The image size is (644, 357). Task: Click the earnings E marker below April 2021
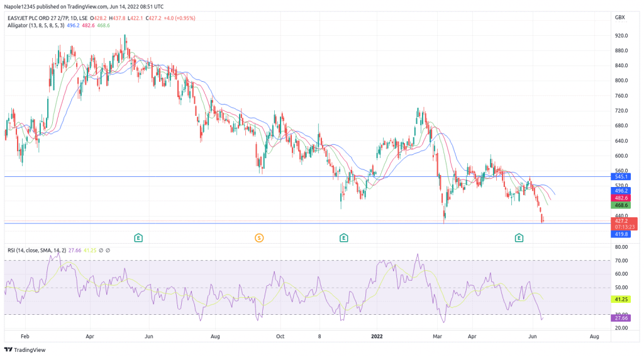[x=138, y=238]
